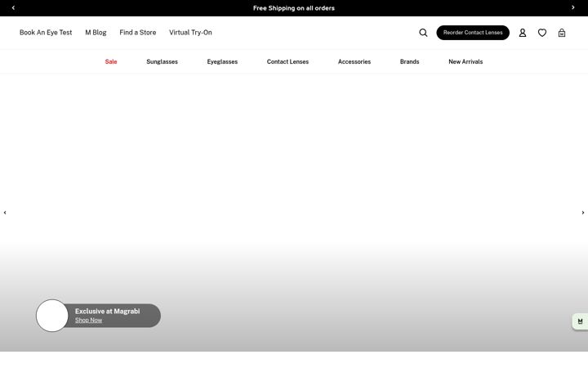Open the M Blog link
The height and width of the screenshot is (368, 588).
coord(96,33)
